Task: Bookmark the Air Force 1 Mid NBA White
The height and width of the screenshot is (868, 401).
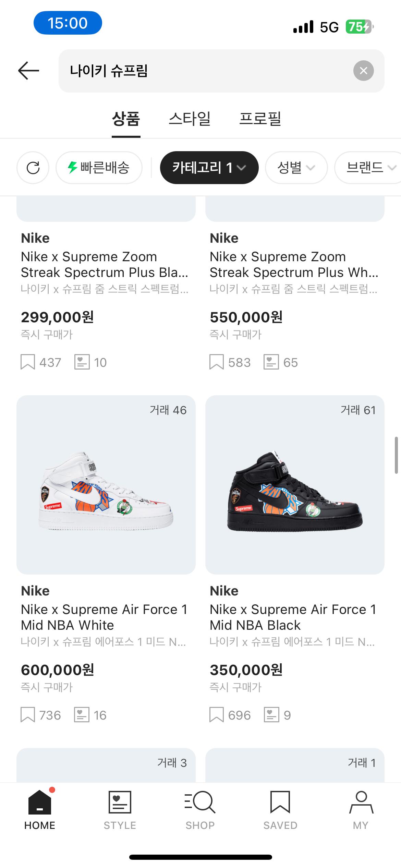Action: [28, 715]
